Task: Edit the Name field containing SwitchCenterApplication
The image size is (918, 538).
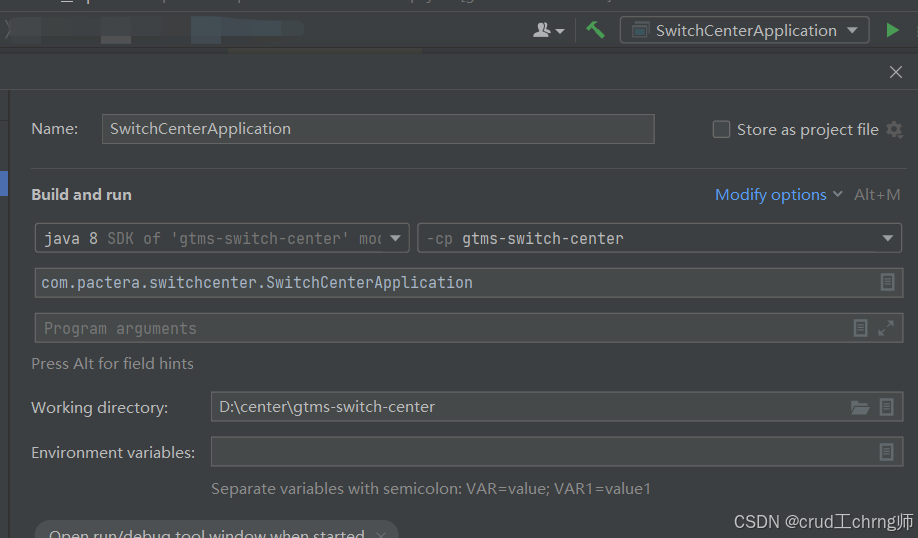Action: (x=378, y=129)
